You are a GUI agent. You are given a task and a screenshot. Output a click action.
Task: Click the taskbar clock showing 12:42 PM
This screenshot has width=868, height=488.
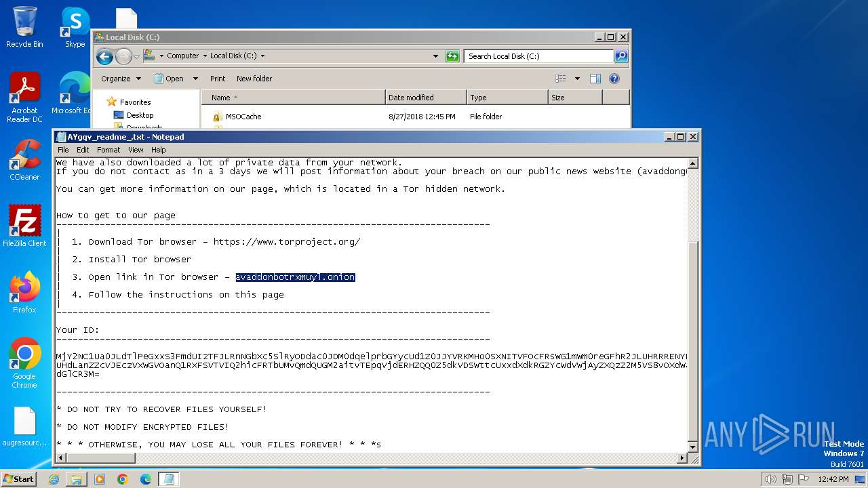pos(833,479)
